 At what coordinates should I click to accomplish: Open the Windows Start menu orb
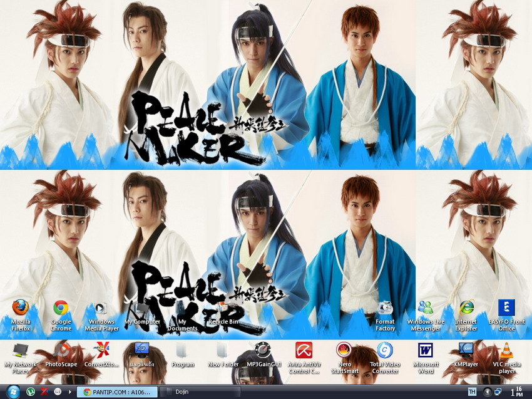[13, 392]
